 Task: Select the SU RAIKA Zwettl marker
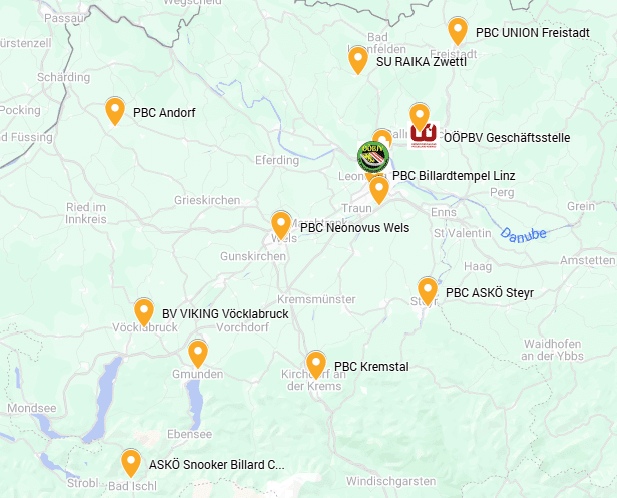tap(358, 60)
